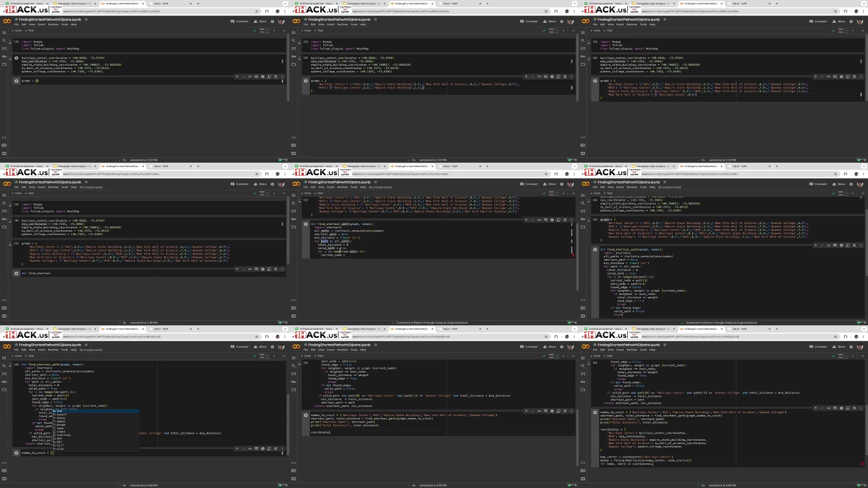
Task: Run find_shortest_path cell in center frame
Action: [306, 224]
